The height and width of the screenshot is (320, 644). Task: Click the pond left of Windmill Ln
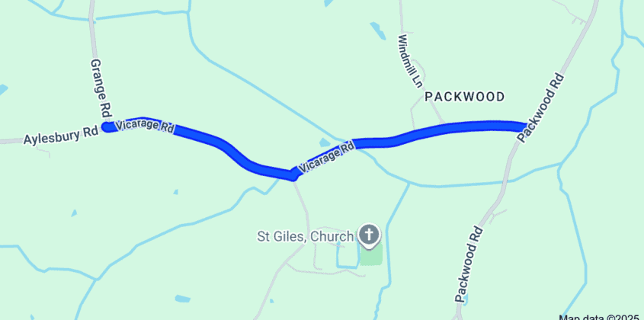pyautogui.click(x=378, y=30)
